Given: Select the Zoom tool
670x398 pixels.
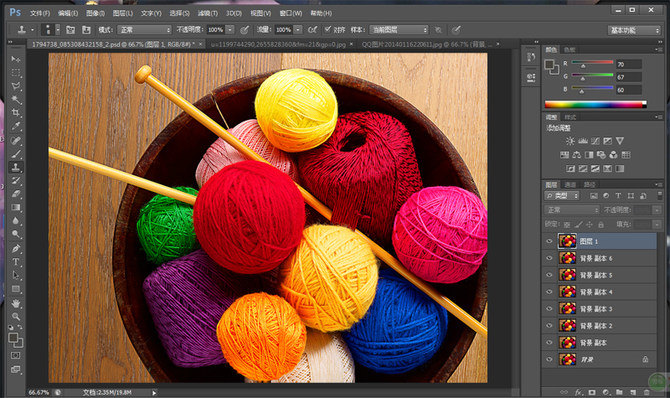Looking at the screenshot, I should pyautogui.click(x=16, y=316).
